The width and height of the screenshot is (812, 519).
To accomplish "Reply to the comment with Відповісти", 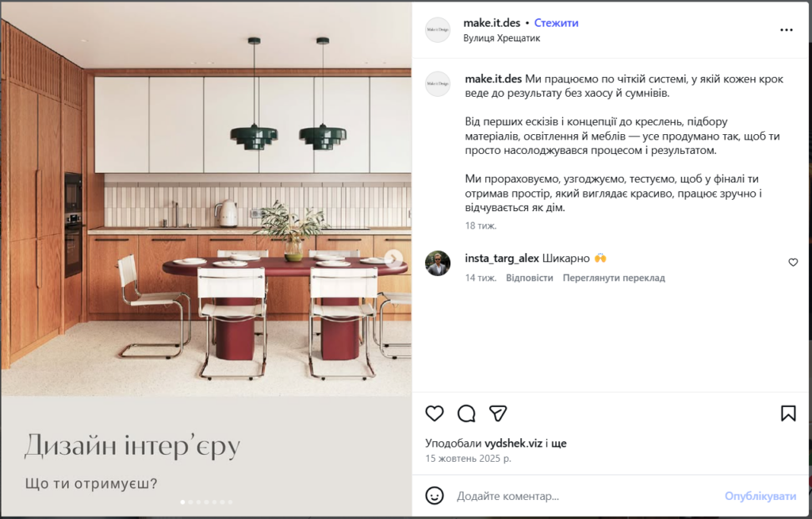I will point(529,278).
